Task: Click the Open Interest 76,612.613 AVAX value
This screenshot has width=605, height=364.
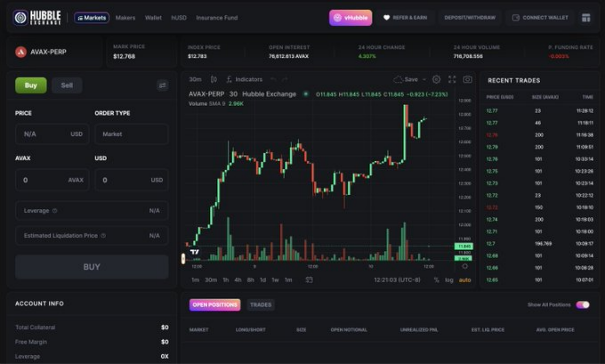Action: tap(289, 56)
